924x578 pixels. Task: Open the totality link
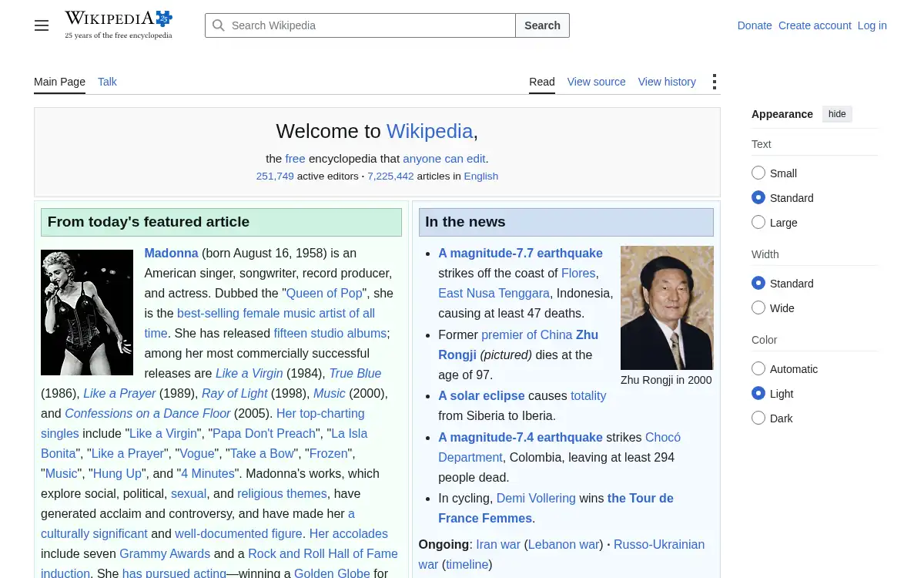[588, 395]
